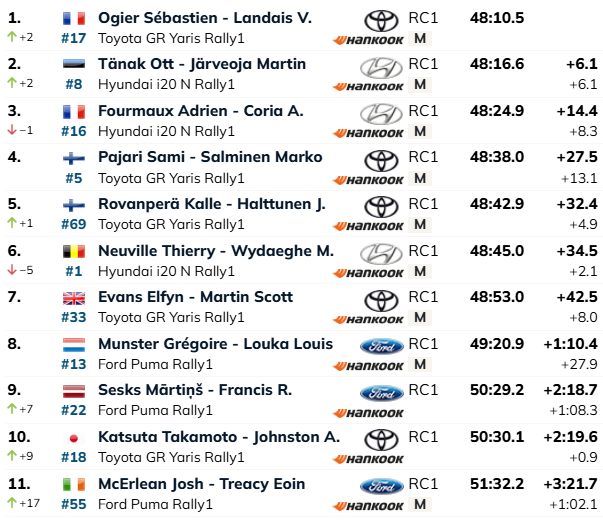603x520 pixels.
Task: Open Fourmaux Adrien - Coria A. profile link
Action: 201,111
